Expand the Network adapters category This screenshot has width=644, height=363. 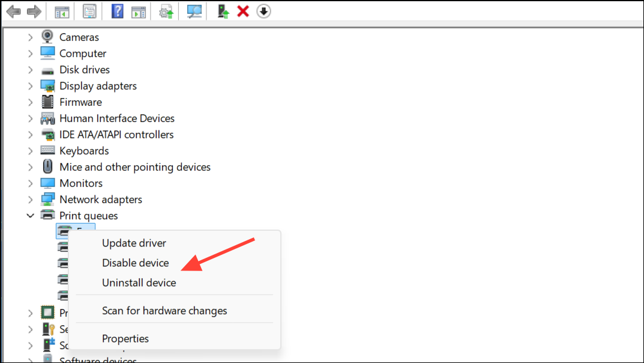pyautogui.click(x=31, y=200)
